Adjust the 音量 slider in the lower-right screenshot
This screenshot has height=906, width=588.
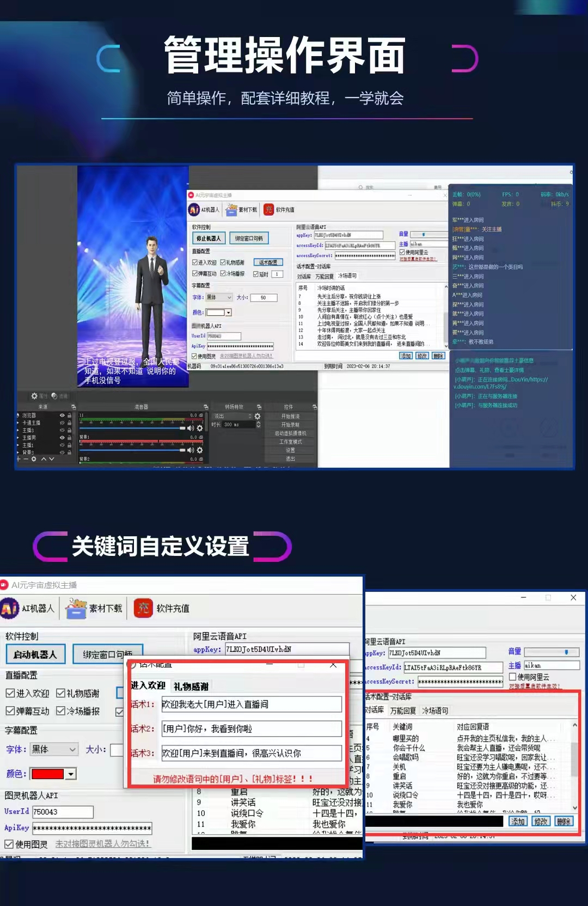click(x=552, y=652)
